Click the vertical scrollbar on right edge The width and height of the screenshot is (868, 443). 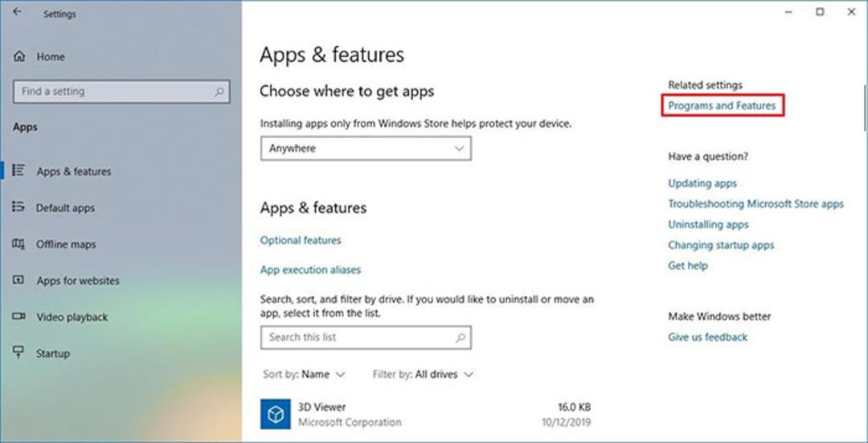[864, 108]
